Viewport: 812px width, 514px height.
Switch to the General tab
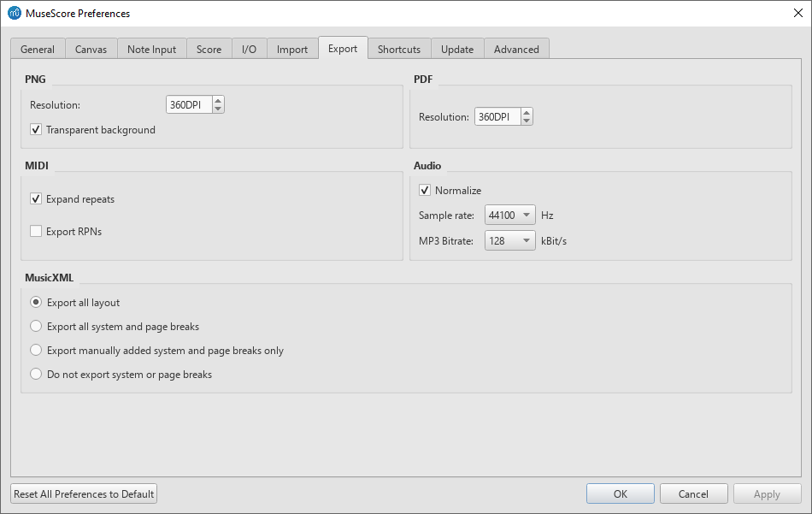(37, 49)
